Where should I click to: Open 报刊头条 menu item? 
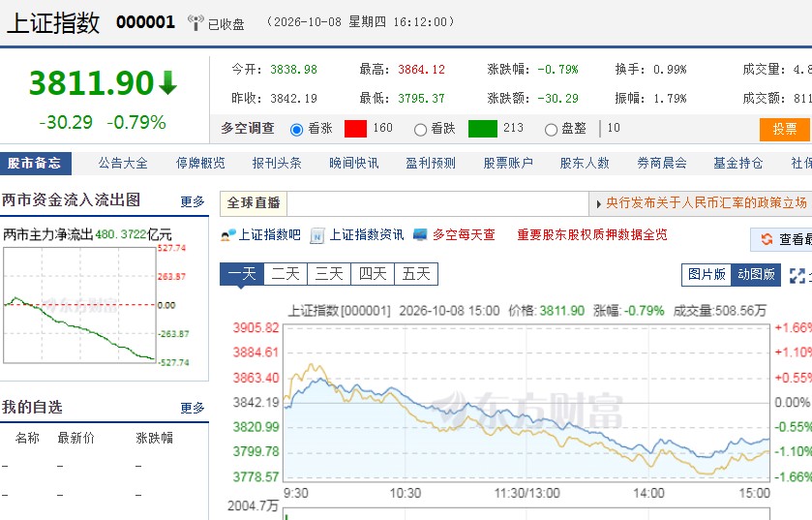click(x=277, y=163)
